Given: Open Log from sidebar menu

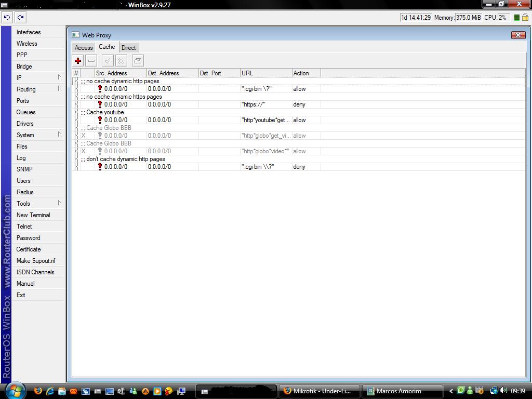Looking at the screenshot, I should pos(38,158).
